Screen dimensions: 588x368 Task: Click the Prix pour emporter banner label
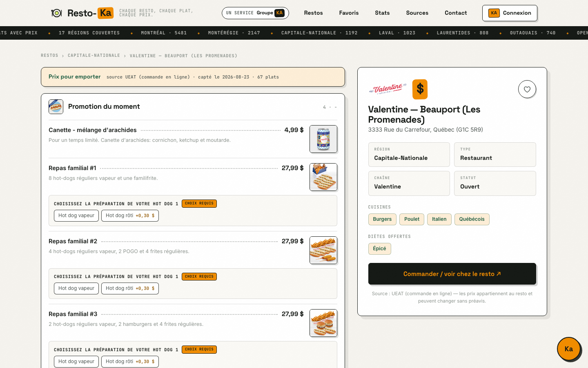point(74,77)
